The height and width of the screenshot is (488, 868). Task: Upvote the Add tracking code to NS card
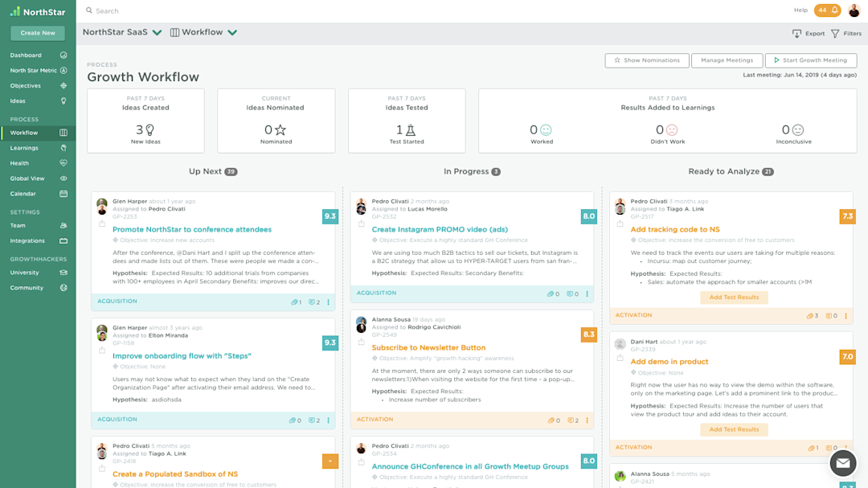click(x=620, y=223)
